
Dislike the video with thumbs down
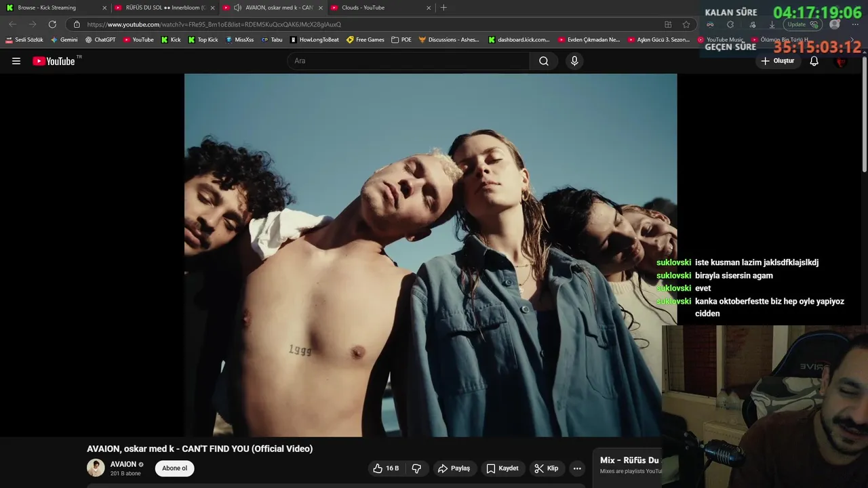point(416,468)
